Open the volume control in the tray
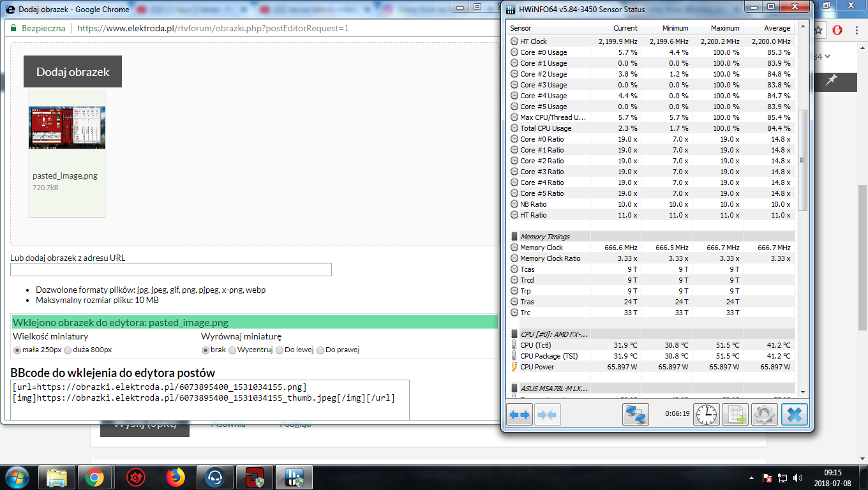868x490 pixels. 798,477
